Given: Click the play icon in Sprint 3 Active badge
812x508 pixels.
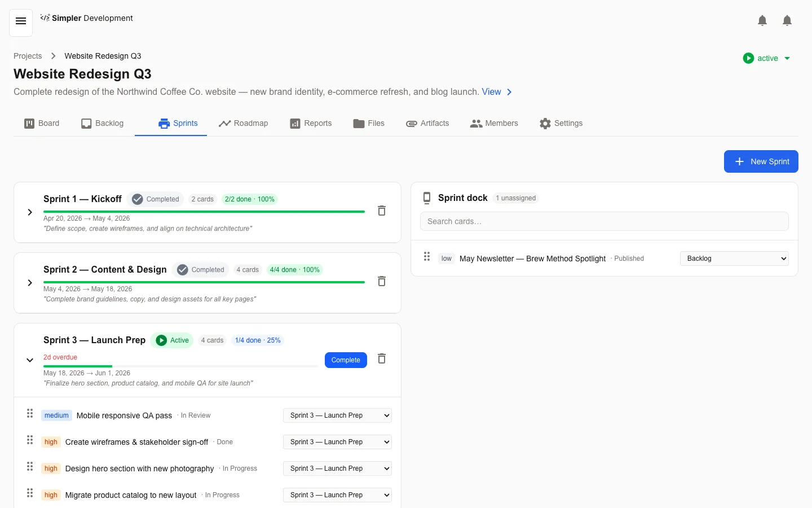Looking at the screenshot, I should click(x=161, y=340).
